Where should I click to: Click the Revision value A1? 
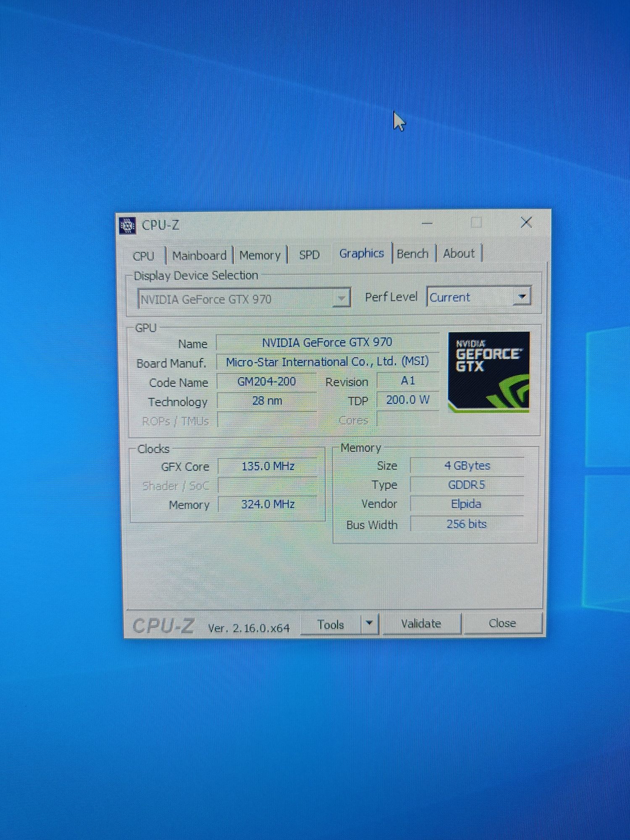[x=408, y=381]
